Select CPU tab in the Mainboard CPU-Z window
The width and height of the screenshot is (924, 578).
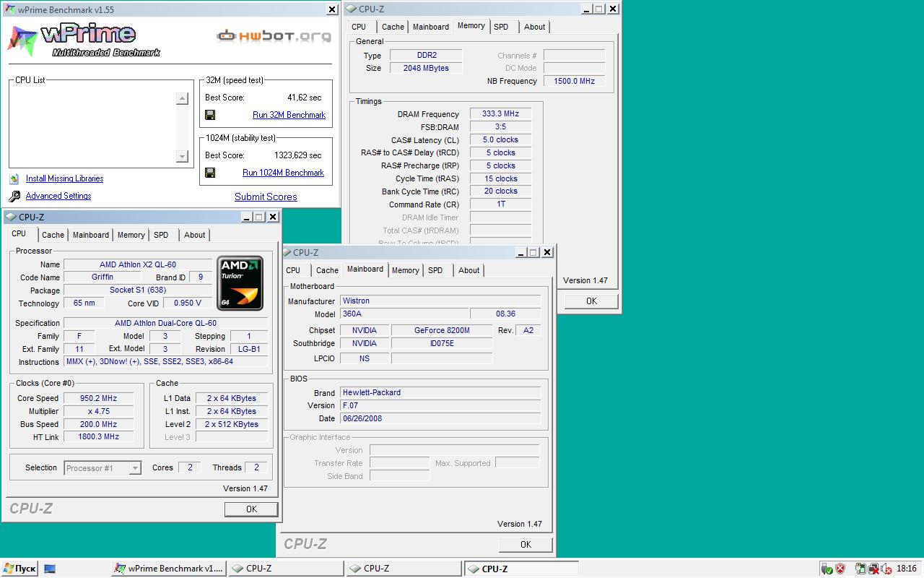point(293,270)
